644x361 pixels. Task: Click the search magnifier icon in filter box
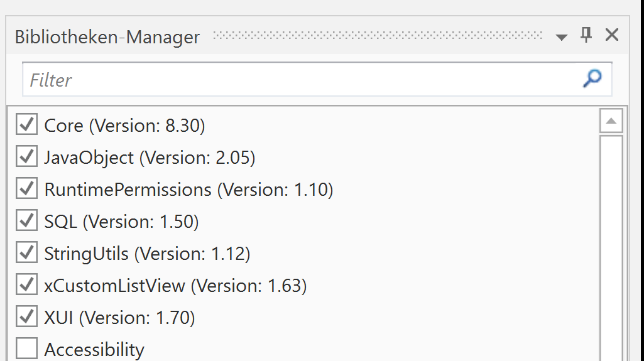tap(592, 78)
